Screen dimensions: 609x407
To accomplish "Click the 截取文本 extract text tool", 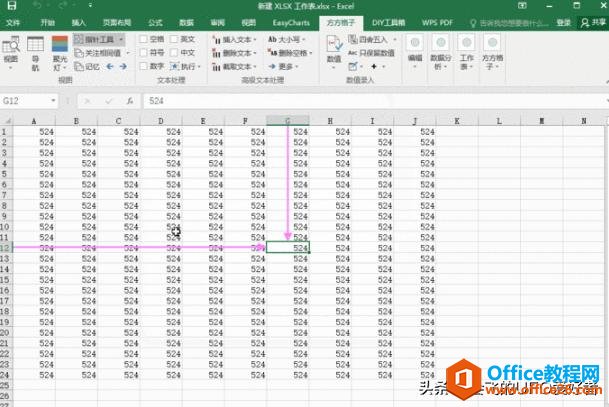I will [234, 67].
